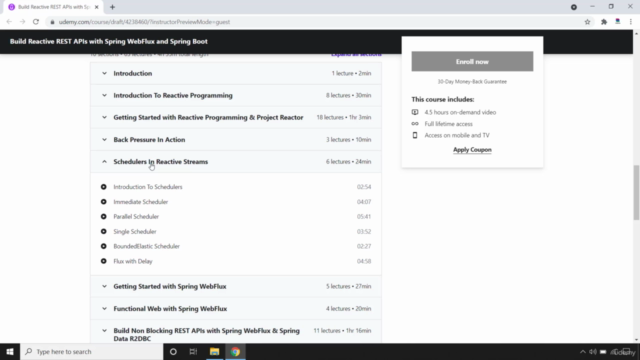The height and width of the screenshot is (360, 640).
Task: Click the Apply Coupon link
Action: [472, 150]
